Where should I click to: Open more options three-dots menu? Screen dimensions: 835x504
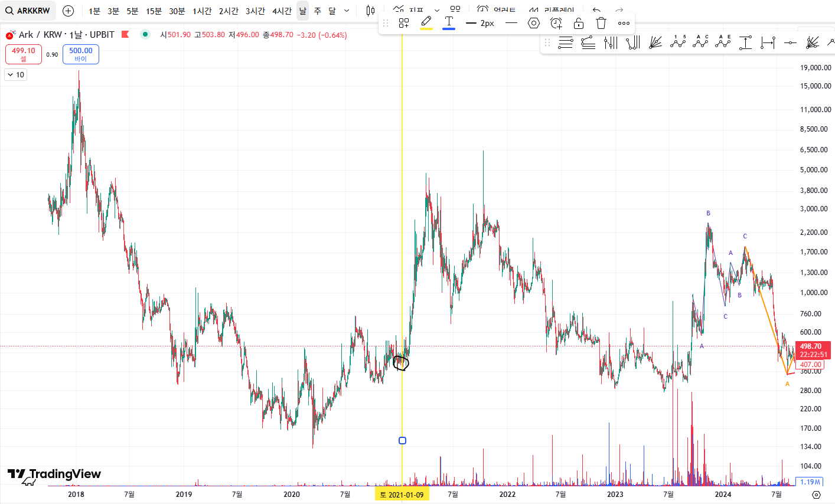pyautogui.click(x=624, y=23)
